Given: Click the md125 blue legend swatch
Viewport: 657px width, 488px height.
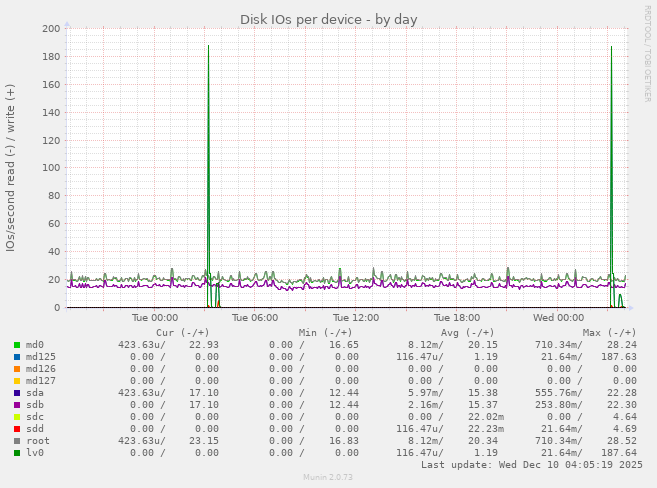Looking at the screenshot, I should (17, 357).
